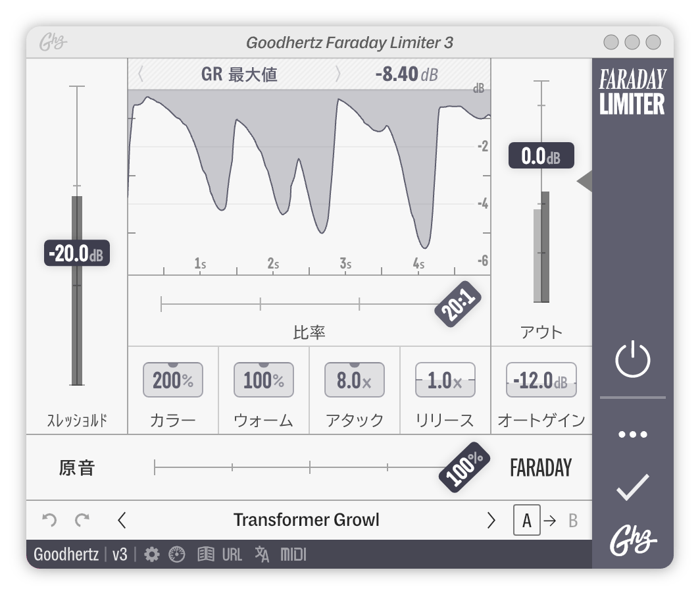
Task: Click the アウト output label
Action: [541, 332]
